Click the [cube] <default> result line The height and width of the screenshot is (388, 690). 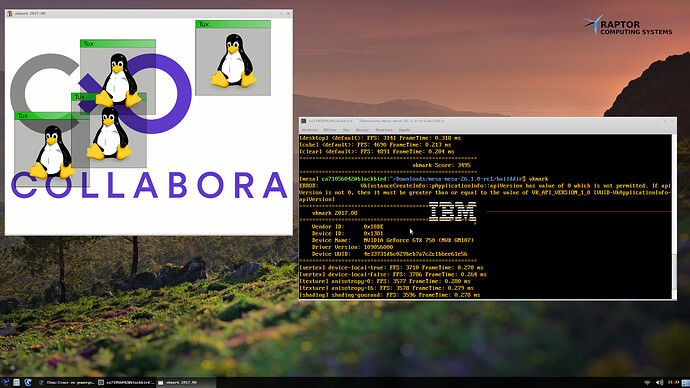(375, 145)
